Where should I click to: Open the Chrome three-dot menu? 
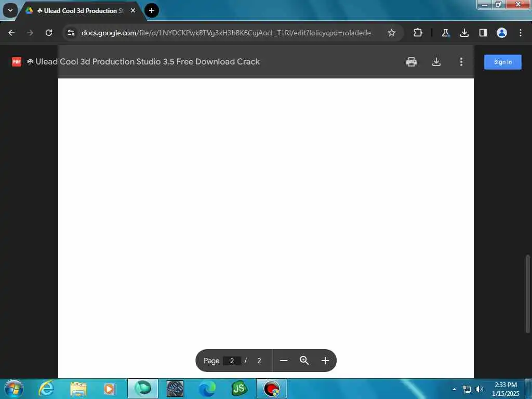point(521,33)
